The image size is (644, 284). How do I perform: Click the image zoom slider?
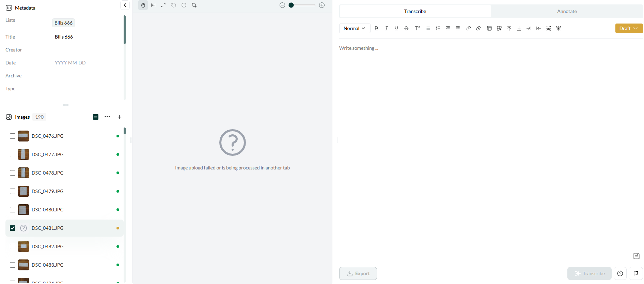(x=302, y=5)
